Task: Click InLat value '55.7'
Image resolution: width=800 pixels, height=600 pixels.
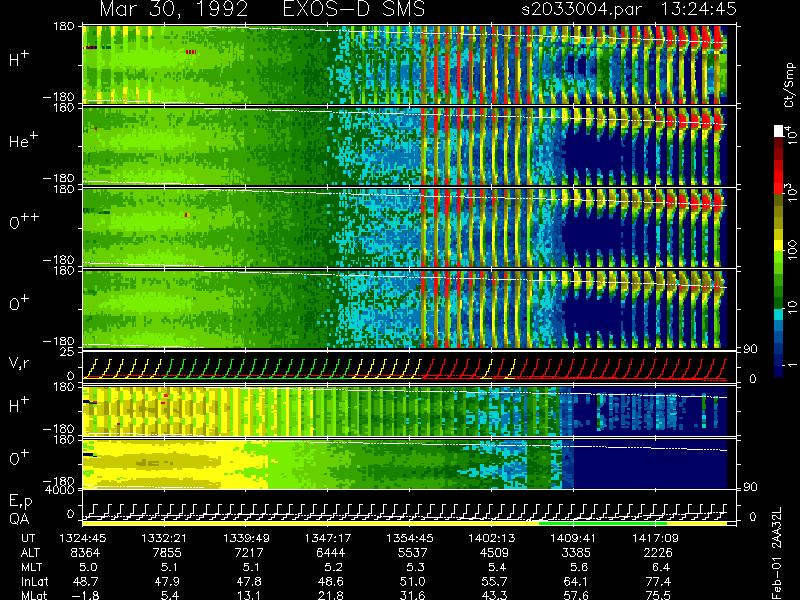Action: click(x=495, y=581)
